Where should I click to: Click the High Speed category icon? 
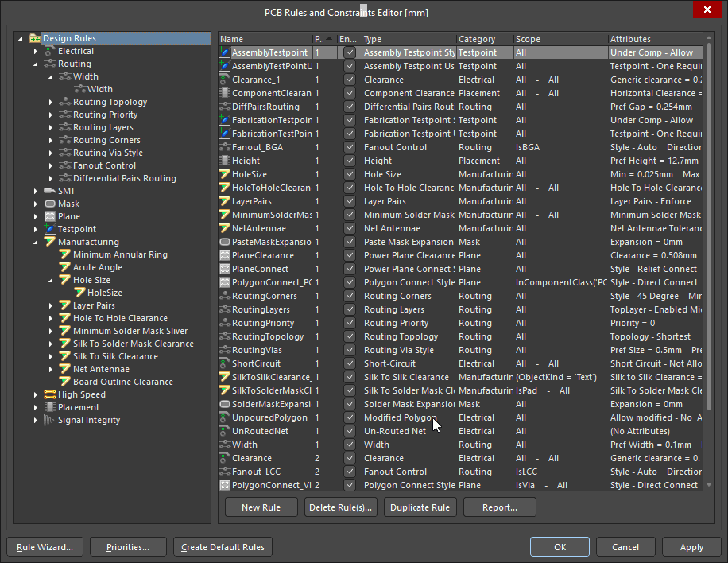(x=50, y=394)
